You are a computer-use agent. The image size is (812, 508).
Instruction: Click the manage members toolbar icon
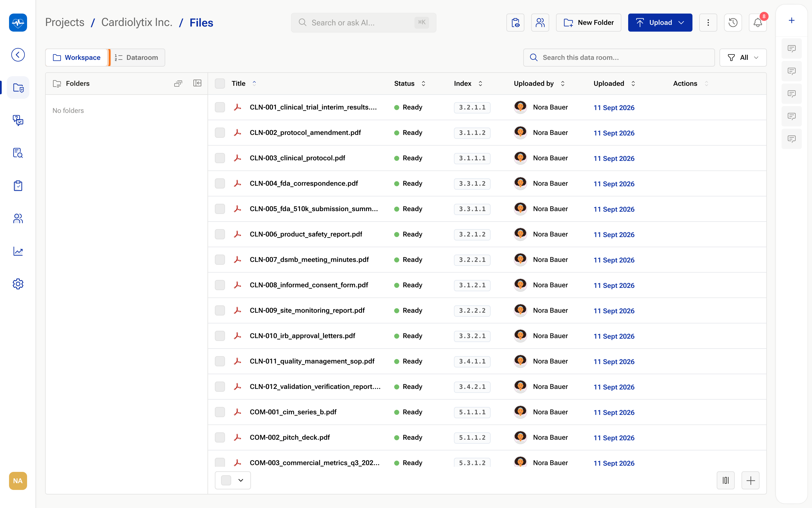point(540,23)
